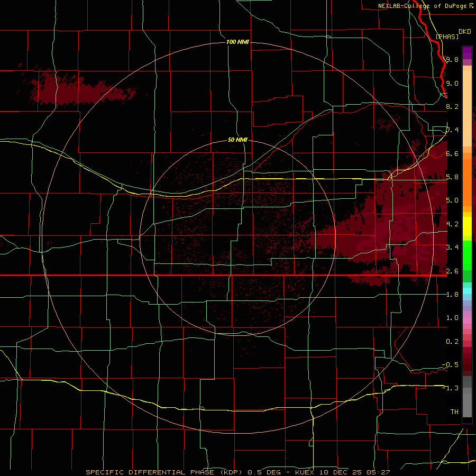476x476 pixels.
Task: Select the 50 NMI range ring label
Action: coord(237,140)
